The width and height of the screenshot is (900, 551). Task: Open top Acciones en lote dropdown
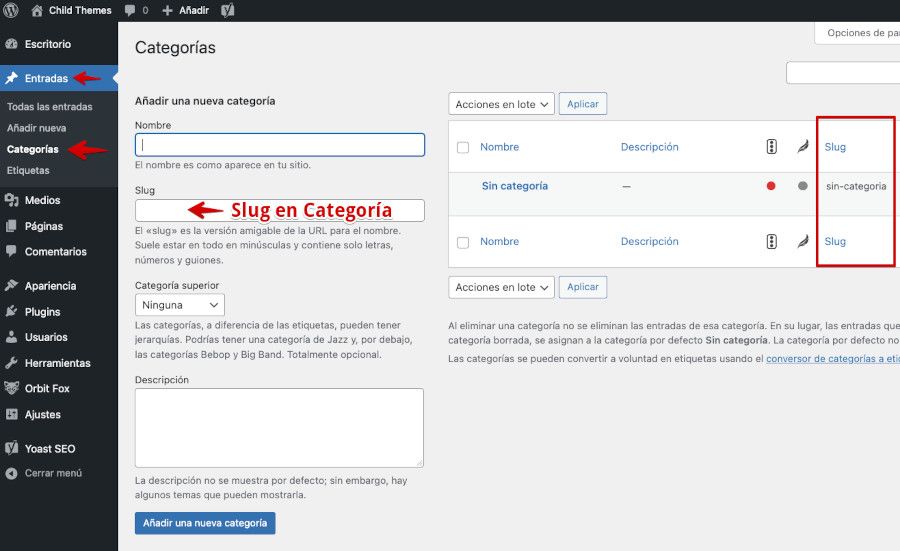click(x=501, y=104)
